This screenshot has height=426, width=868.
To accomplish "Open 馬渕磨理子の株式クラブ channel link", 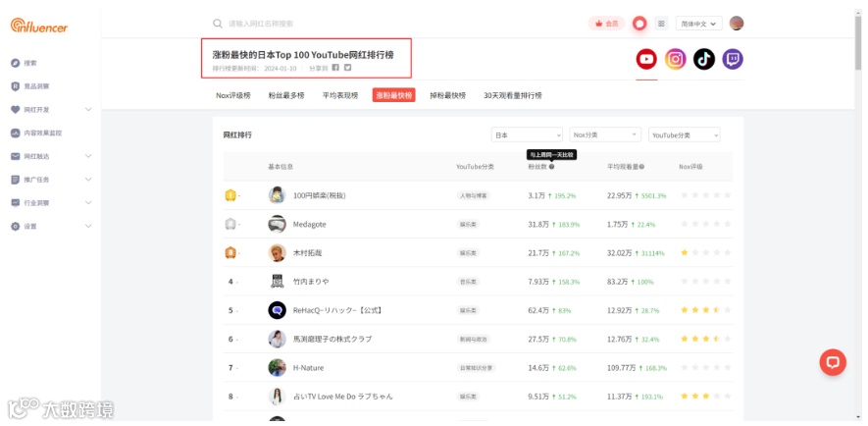I will click(x=332, y=339).
